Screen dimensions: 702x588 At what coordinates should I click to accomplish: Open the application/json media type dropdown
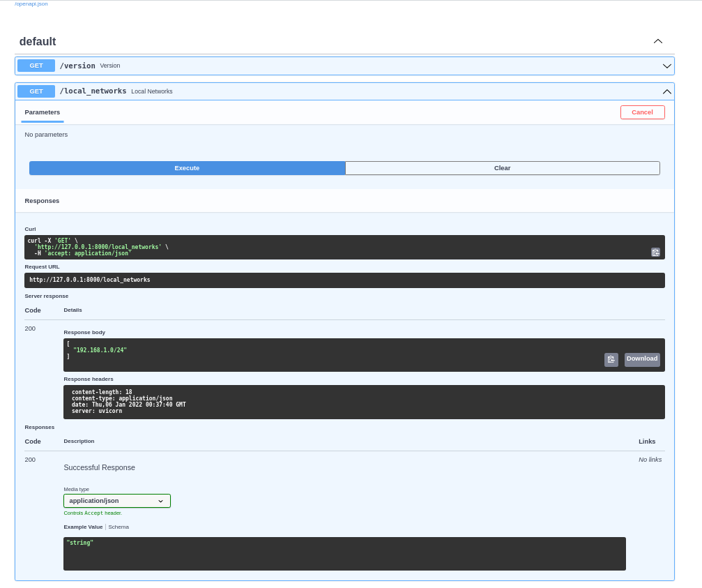(x=117, y=501)
